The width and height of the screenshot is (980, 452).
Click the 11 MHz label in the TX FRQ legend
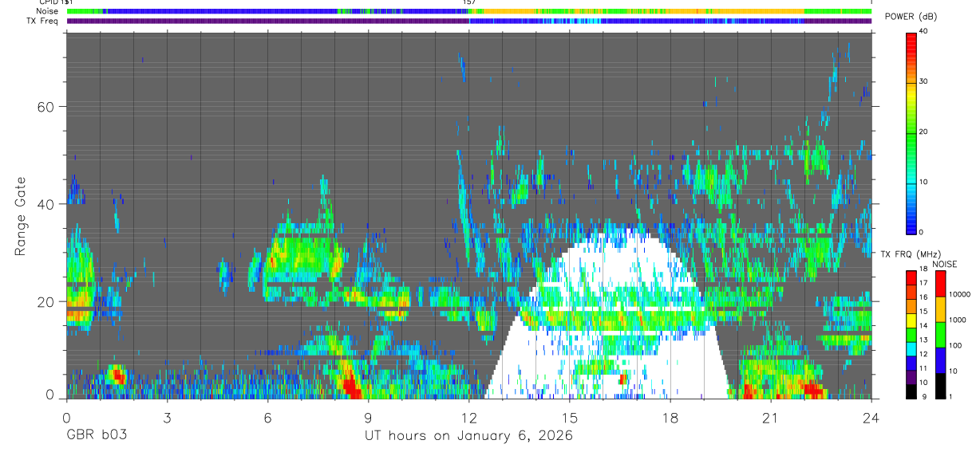[923, 369]
